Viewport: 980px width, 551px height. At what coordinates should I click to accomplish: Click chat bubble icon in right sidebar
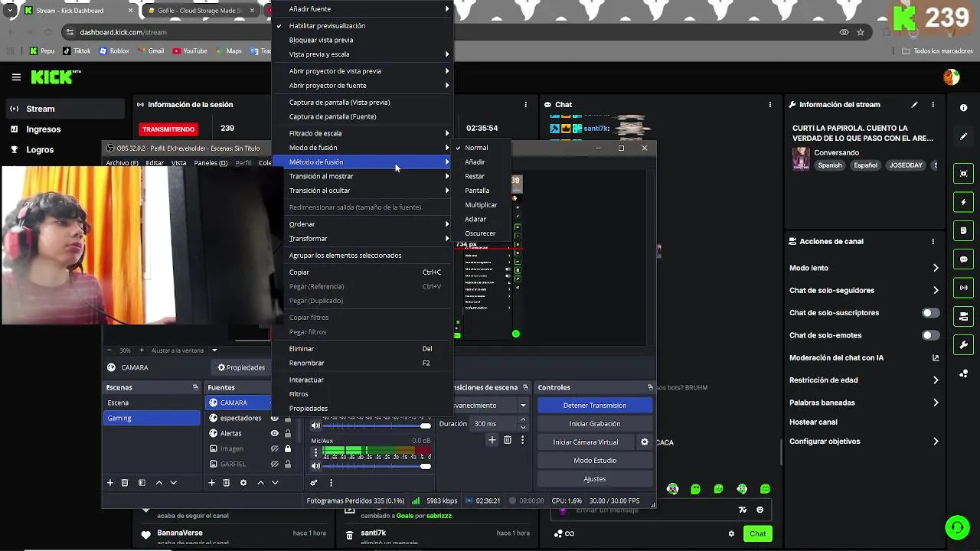pyautogui.click(x=963, y=259)
